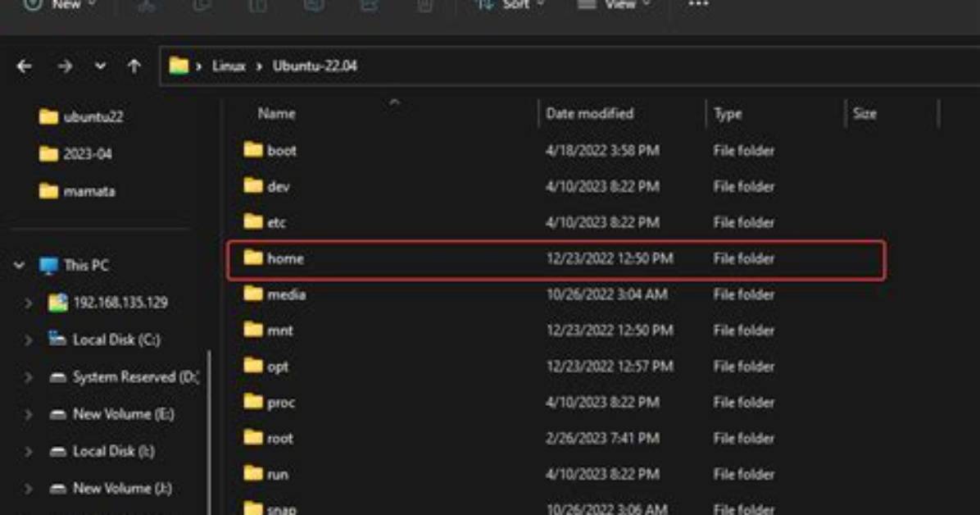Image resolution: width=980 pixels, height=515 pixels.
Task: Open the recent locations dropdown arrow
Action: pos(100,66)
